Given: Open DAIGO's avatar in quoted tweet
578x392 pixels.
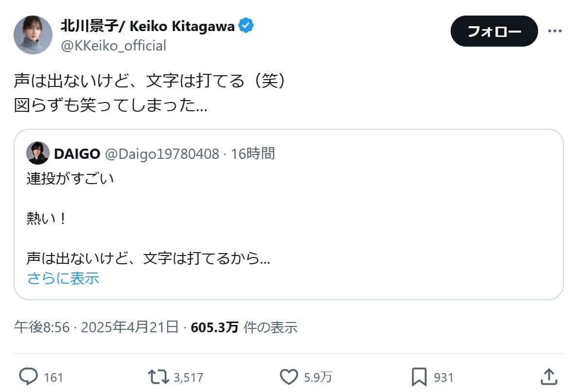Looking at the screenshot, I should point(38,153).
